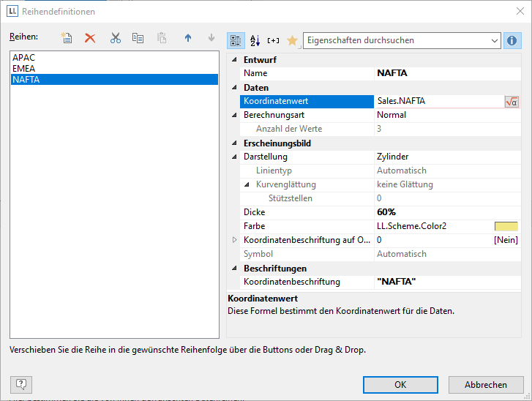Image resolution: width=532 pixels, height=401 pixels.
Task: Click the new row (Neue Reihe) icon
Action: (x=67, y=38)
